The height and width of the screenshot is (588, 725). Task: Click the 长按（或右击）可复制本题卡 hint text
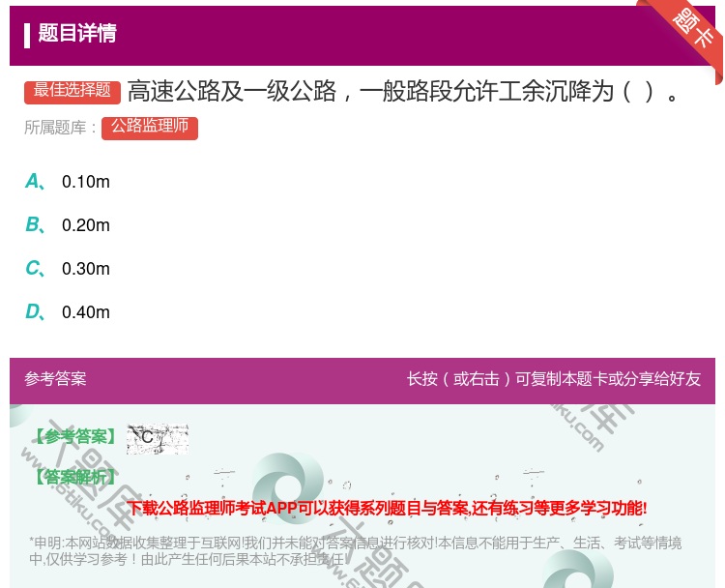554,379
